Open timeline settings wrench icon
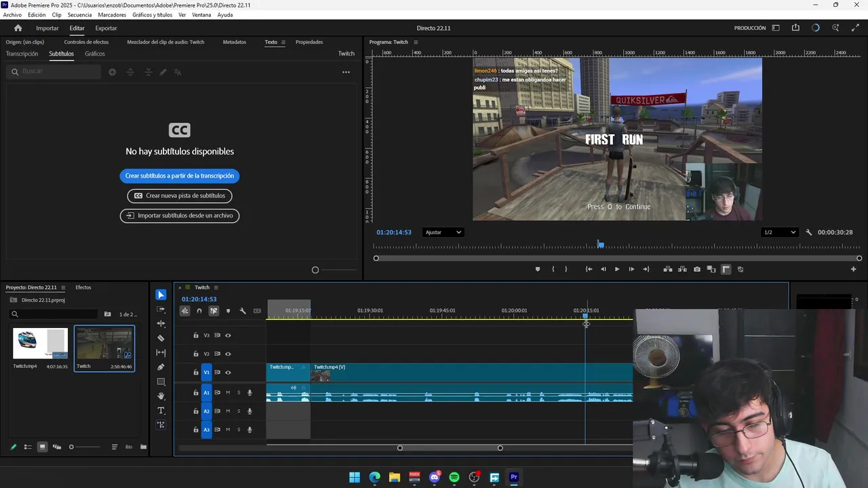The image size is (868, 488). pos(243,311)
